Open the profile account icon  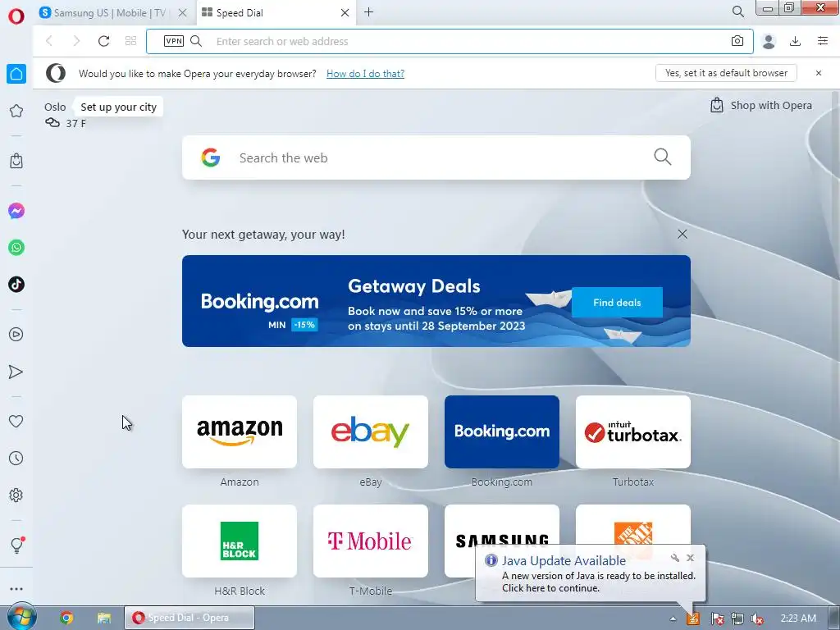click(769, 41)
